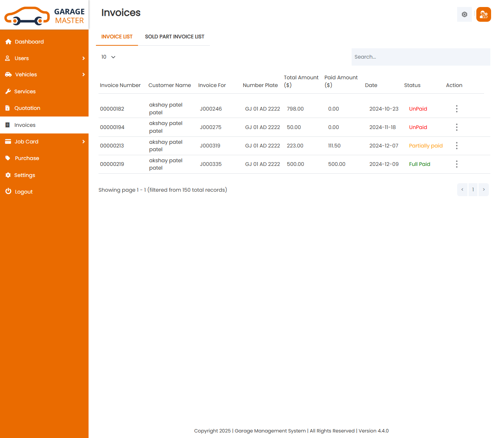
Task: Sort by Invoice Number column header
Action: [x=120, y=85]
